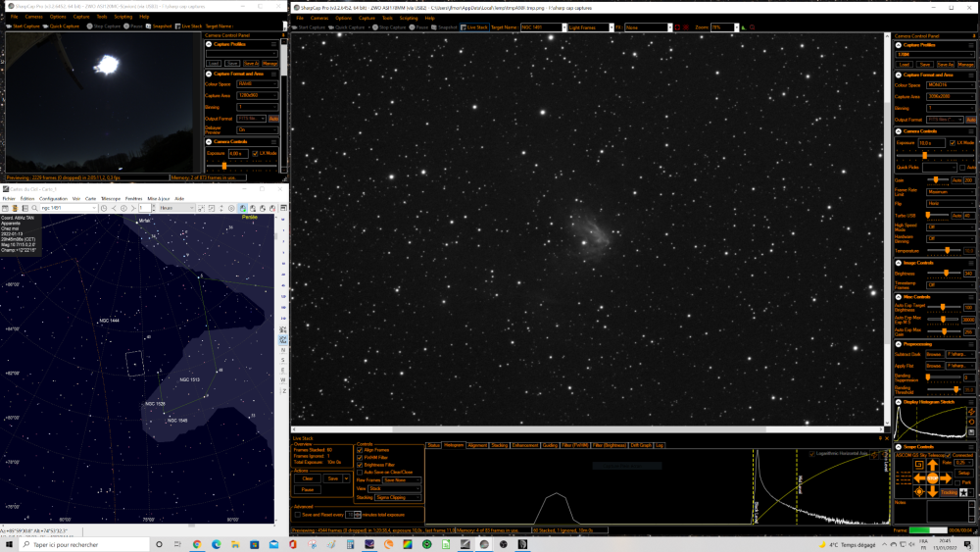Click the search magnifier icon in Cartes du Ciel
Screen dimensions: 980x552
[34, 208]
